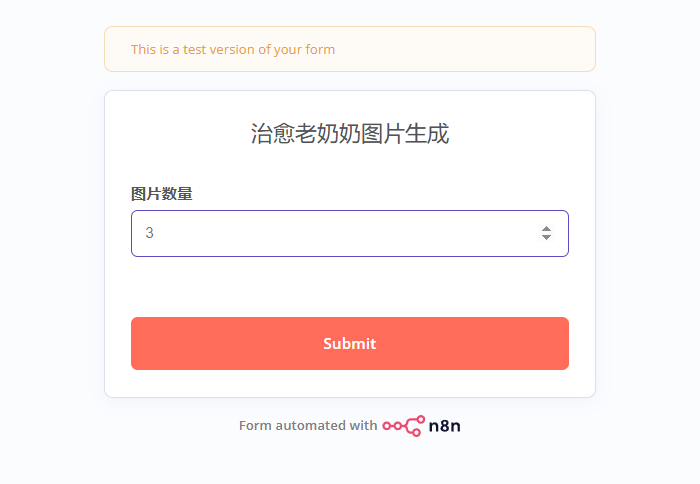Click the white form card below the title
The width and height of the screenshot is (700, 484).
pyautogui.click(x=349, y=168)
